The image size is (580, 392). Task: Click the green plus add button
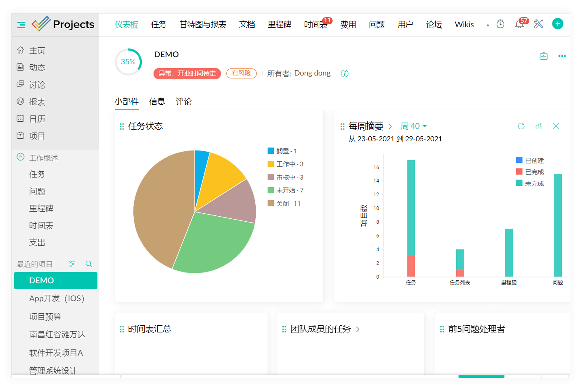(x=558, y=24)
